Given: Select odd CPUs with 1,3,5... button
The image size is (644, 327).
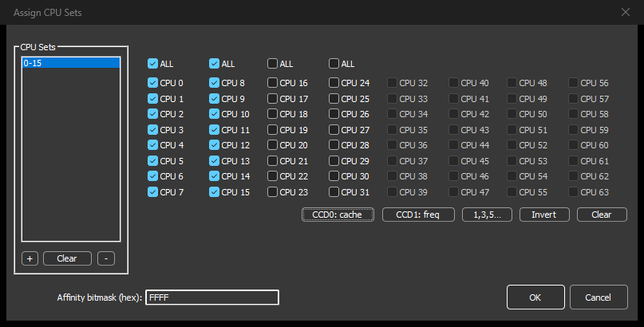Looking at the screenshot, I should (x=487, y=215).
